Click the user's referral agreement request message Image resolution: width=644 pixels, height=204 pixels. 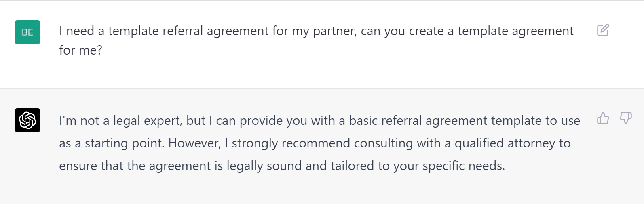[316, 41]
